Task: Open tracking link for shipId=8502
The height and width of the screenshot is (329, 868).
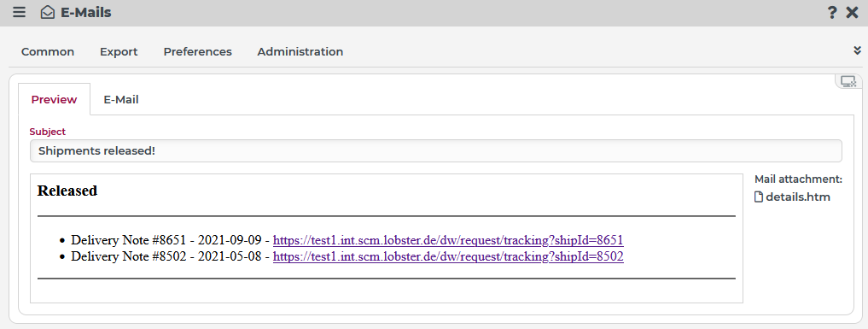Action: pos(448,256)
